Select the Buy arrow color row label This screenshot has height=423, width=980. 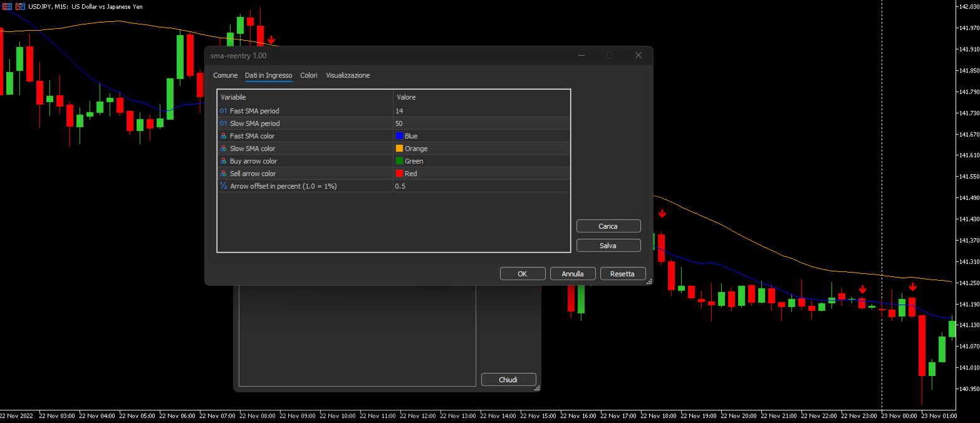(x=253, y=161)
